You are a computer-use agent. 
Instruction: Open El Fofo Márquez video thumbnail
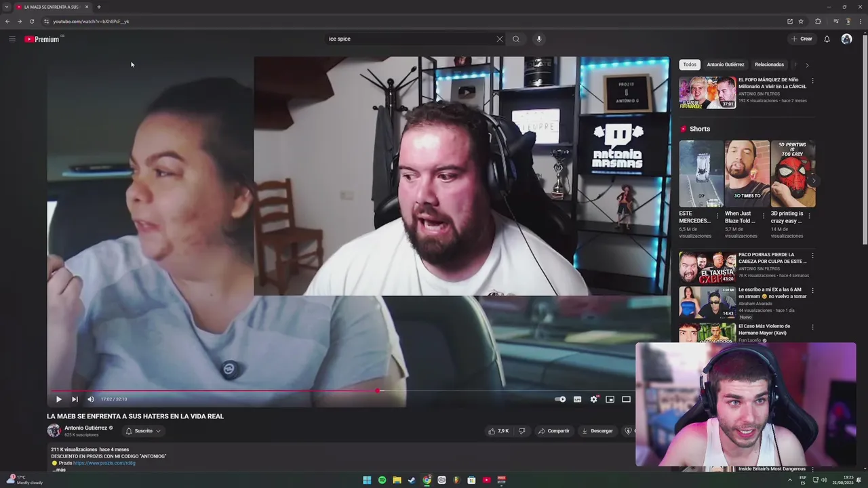(x=707, y=93)
